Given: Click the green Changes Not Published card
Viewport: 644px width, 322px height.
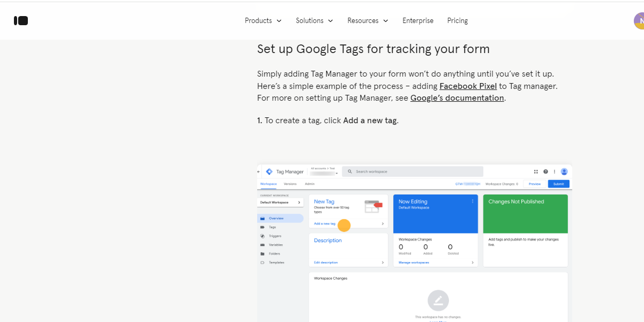Looking at the screenshot, I should click(526, 214).
